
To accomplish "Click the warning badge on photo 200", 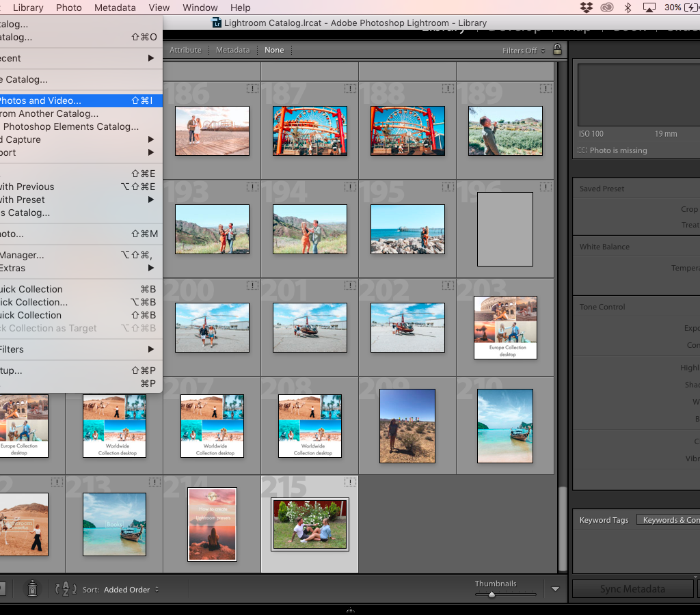I will 253,285.
